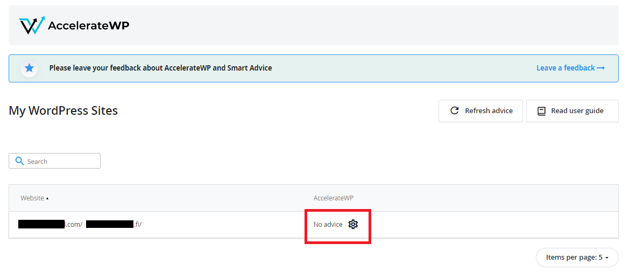Select the website entry ending in .com/
Screen dimensions: 644x278
tap(50, 224)
